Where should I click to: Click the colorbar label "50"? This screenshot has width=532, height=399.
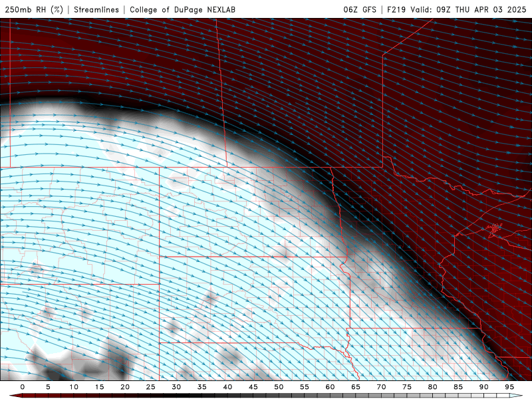tap(279, 387)
